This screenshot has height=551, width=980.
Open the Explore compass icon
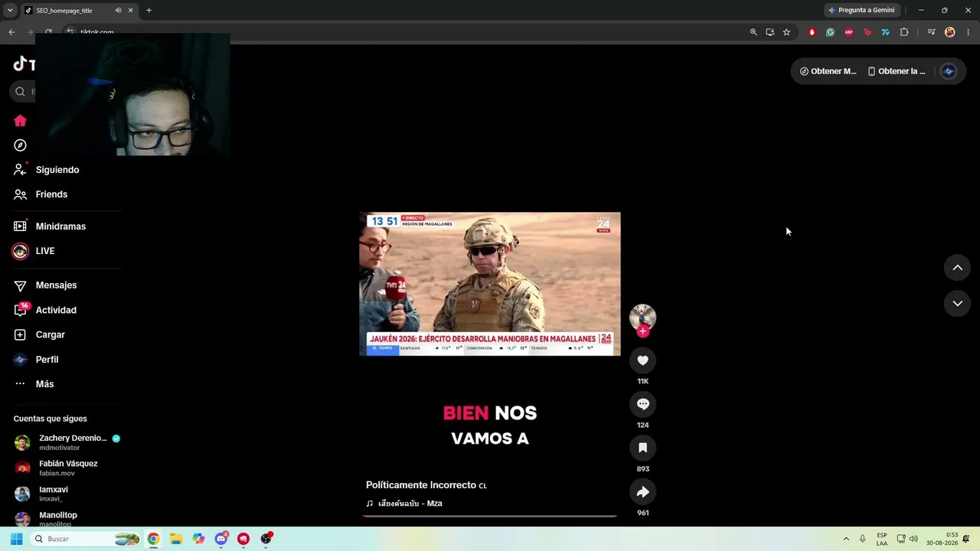point(20,145)
